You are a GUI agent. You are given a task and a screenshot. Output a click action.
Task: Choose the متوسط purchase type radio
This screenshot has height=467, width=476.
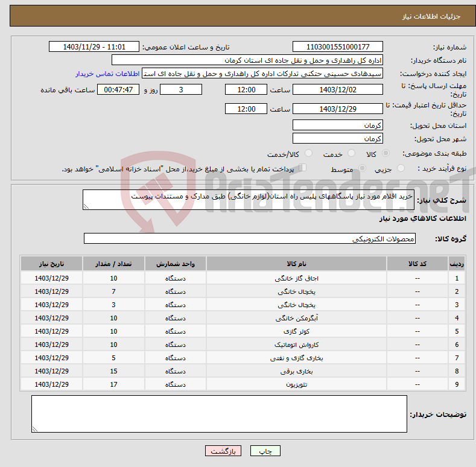click(x=362, y=168)
